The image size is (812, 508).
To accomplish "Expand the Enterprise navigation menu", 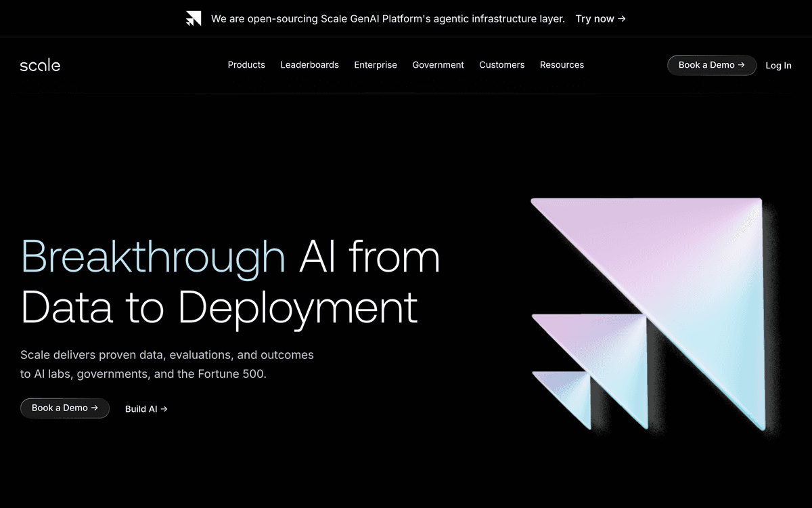I will click(x=376, y=65).
